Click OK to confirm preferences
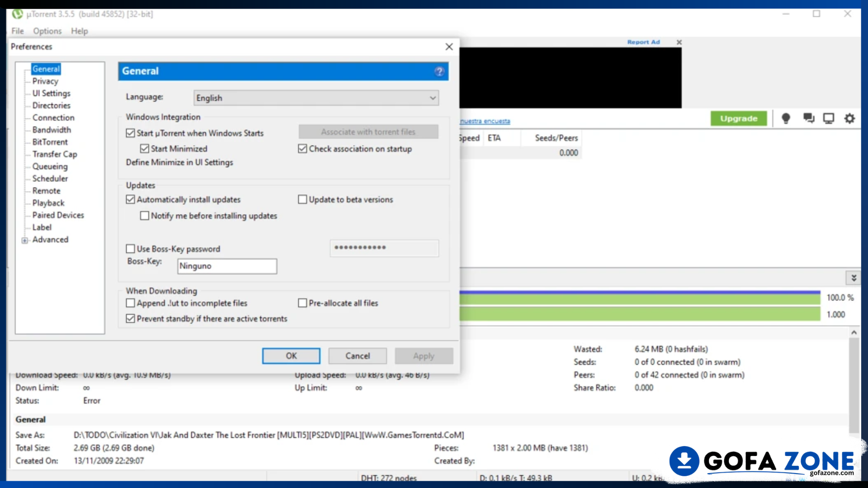Image resolution: width=868 pixels, height=488 pixels. coord(291,356)
